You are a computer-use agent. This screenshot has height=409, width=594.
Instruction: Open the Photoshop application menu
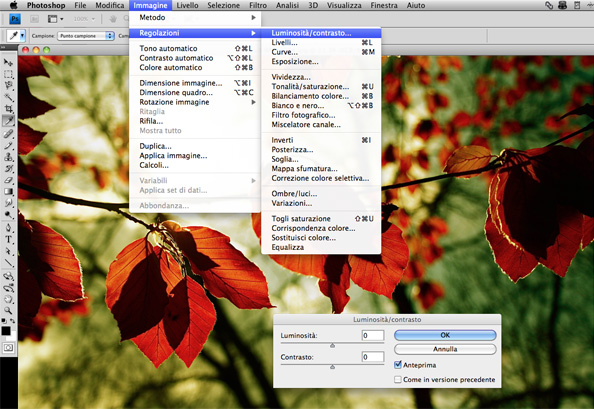(46, 5)
